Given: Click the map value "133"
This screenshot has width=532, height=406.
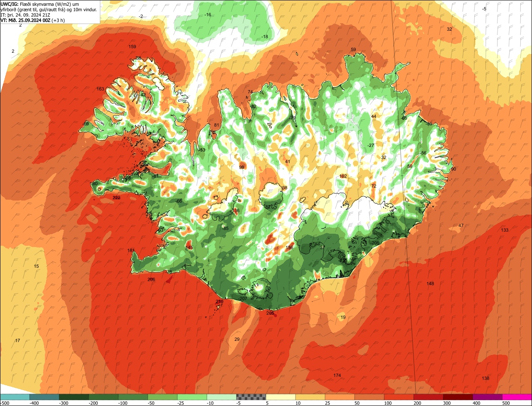Looking at the screenshot, I should coord(505,230).
